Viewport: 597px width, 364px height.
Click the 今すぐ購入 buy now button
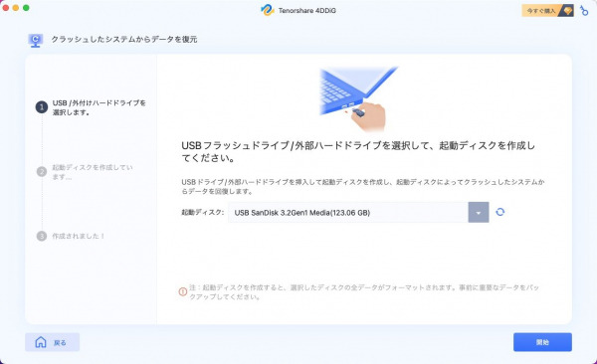coord(547,11)
